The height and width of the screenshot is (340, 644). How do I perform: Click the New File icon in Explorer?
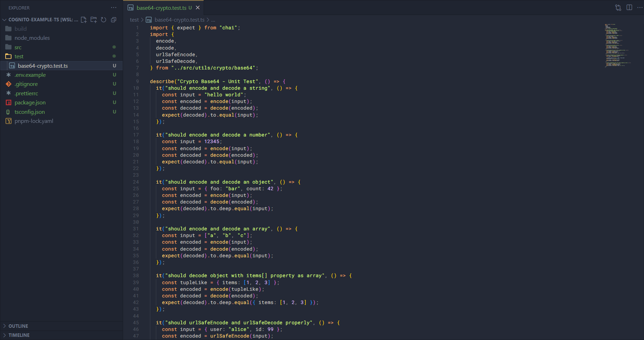[84, 20]
